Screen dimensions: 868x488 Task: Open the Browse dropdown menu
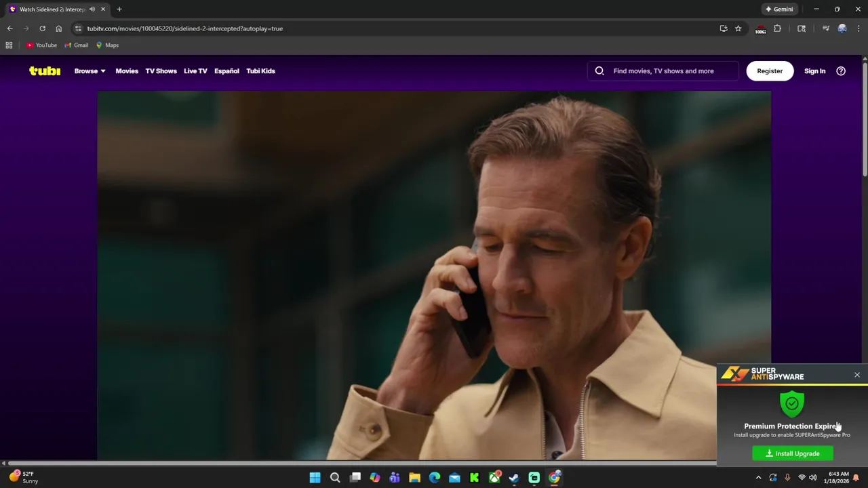pyautogui.click(x=90, y=71)
